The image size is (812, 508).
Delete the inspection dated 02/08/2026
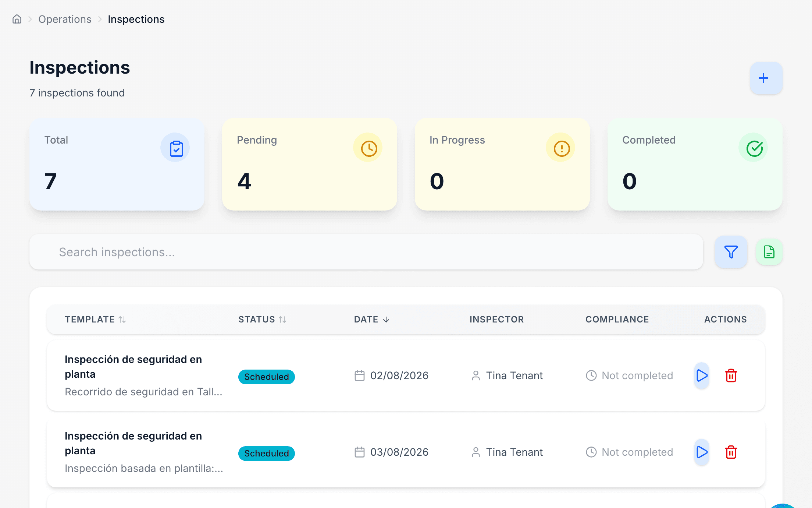pyautogui.click(x=731, y=375)
